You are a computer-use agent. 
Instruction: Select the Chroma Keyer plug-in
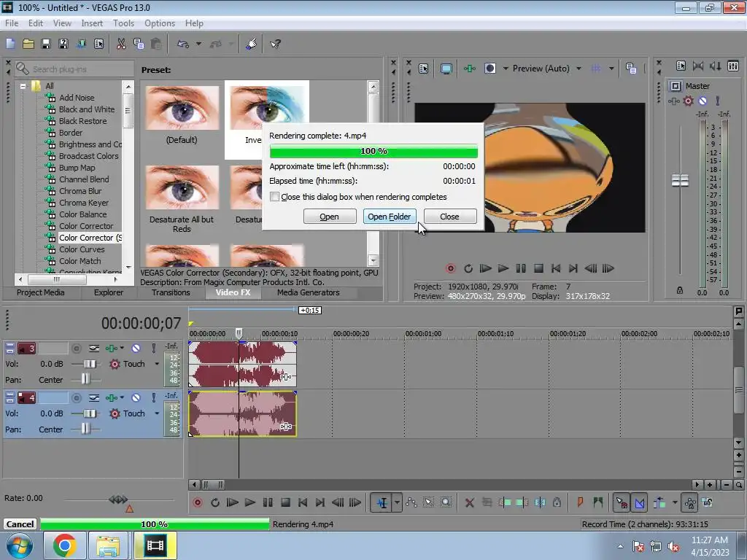coord(84,203)
